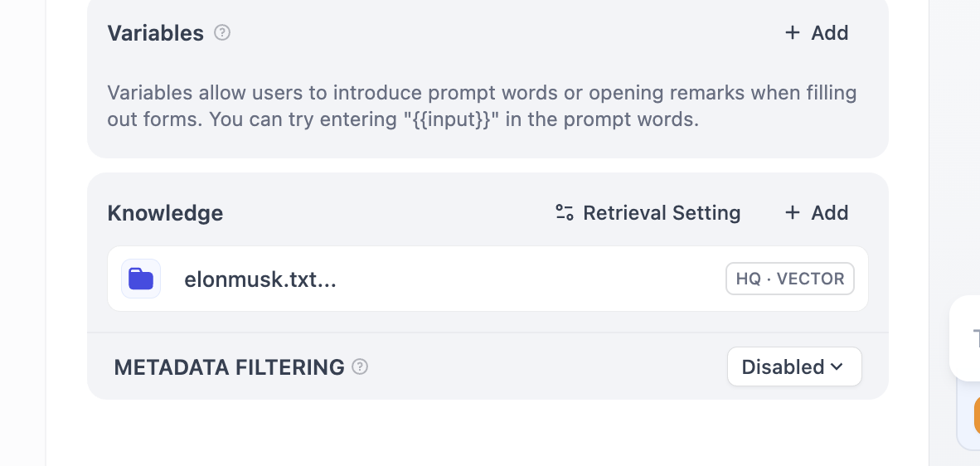The height and width of the screenshot is (466, 980).
Task: Click the Variables description paragraph text
Action: tap(482, 105)
